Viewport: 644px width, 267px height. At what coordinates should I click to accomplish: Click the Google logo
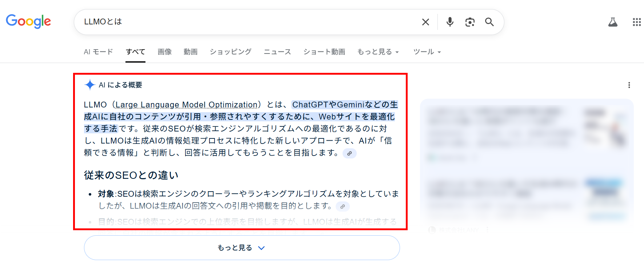point(28,21)
